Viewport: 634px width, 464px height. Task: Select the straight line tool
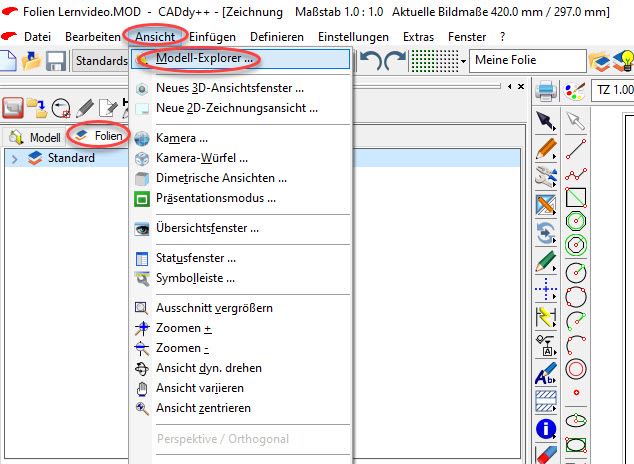[x=576, y=149]
